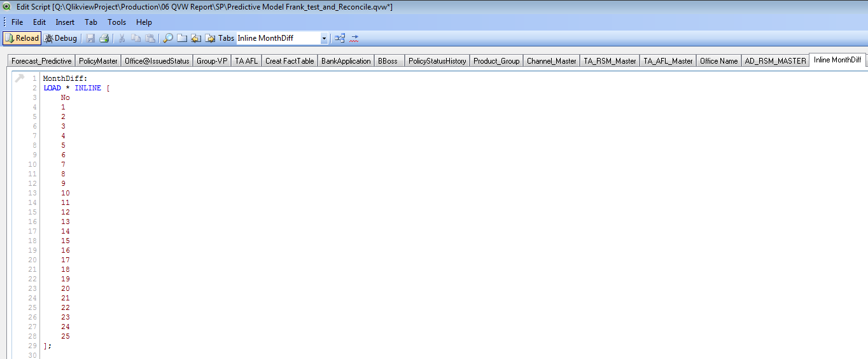Switch to the Forecast_Predictive tab
Screen dimensions: 868x359
tap(41, 61)
